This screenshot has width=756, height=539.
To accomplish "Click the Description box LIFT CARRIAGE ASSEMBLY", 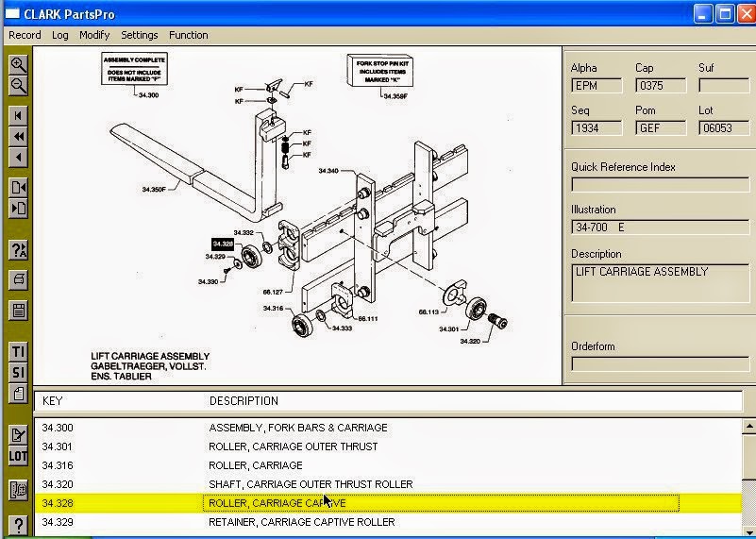I will coord(661,282).
